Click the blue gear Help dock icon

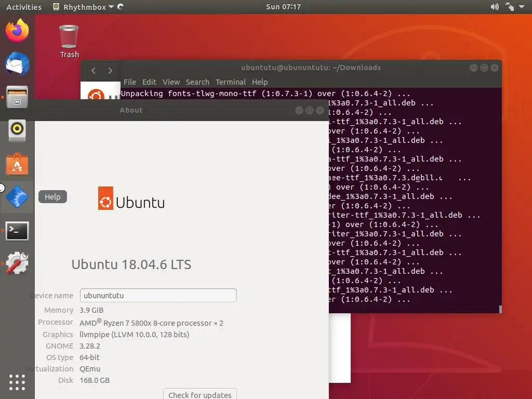(x=17, y=197)
